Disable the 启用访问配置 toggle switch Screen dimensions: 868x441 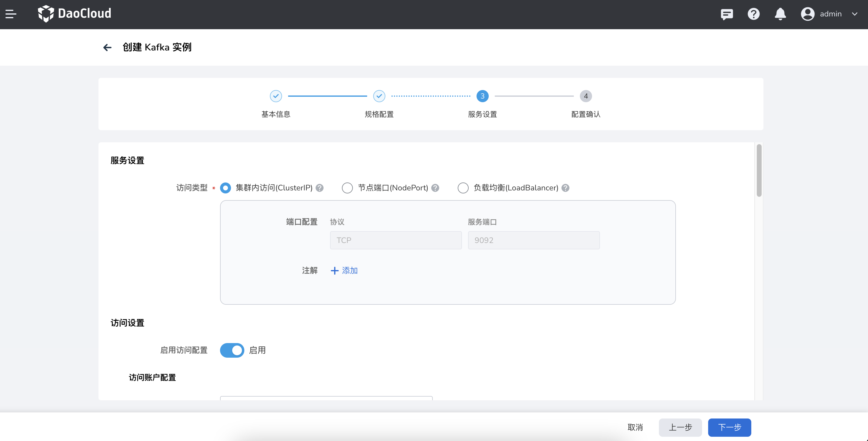point(232,350)
